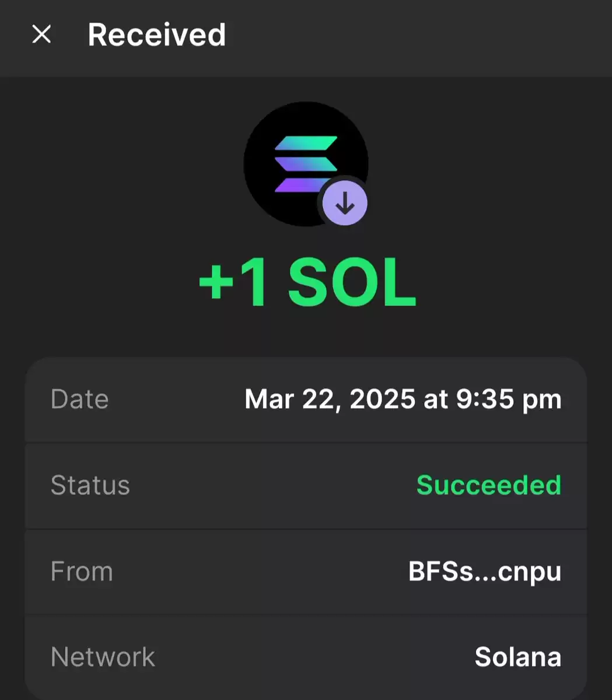Tap the Network label
Image resolution: width=612 pixels, height=700 pixels.
103,657
